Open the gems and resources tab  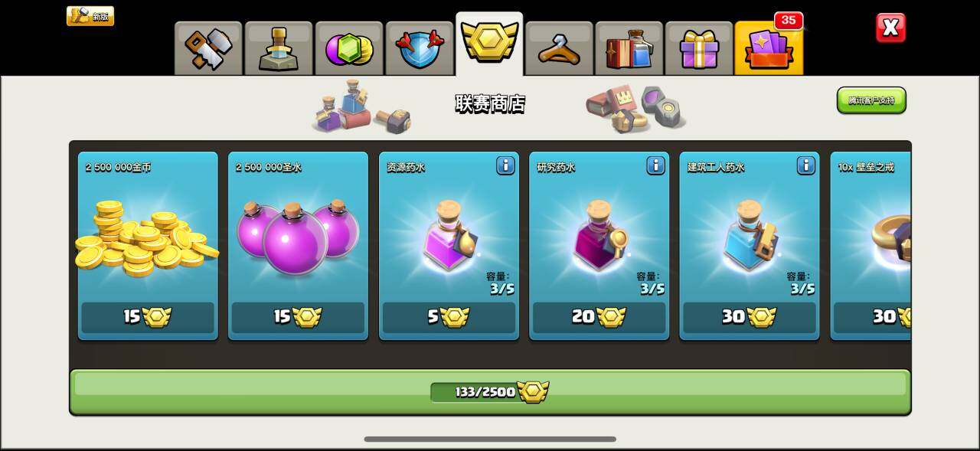(x=348, y=48)
